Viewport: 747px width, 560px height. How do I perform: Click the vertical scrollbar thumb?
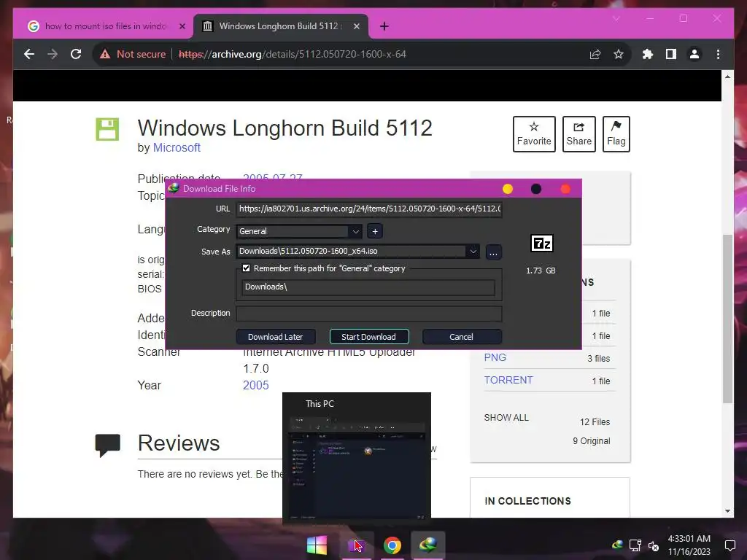(727, 319)
